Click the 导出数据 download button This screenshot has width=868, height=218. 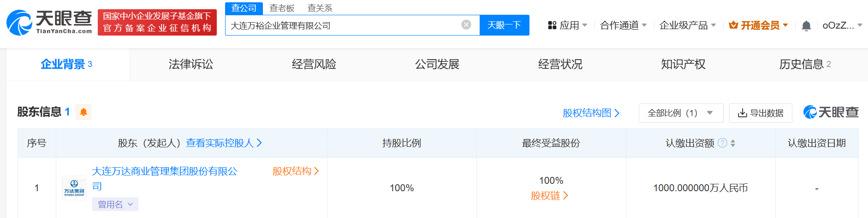coord(761,113)
